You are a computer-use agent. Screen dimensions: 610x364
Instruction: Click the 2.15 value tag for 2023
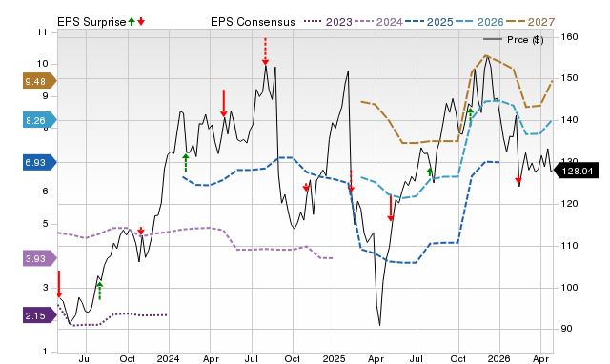point(40,315)
